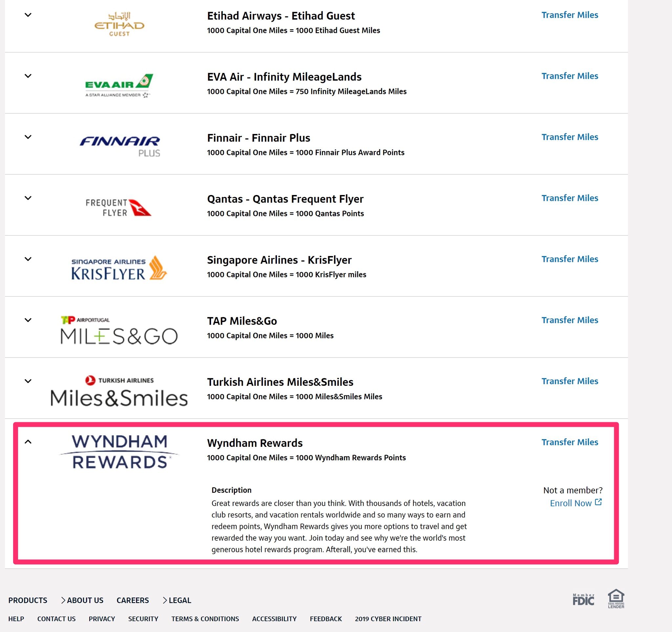
Task: Expand the Turkish Airlines row chevron
Action: [28, 381]
